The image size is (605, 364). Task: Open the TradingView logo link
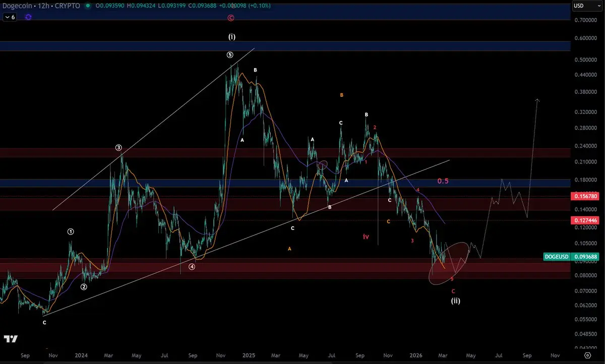click(x=11, y=339)
